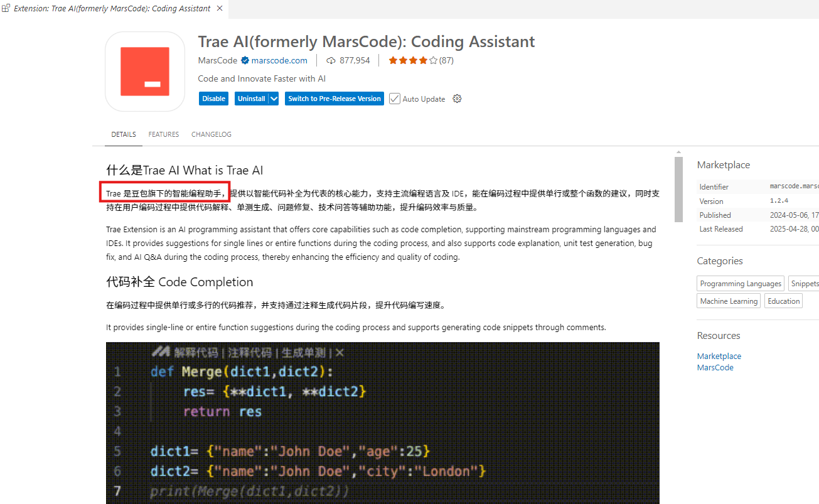Click the '什么是Trae AI' heading
Viewport: 819px width, 504px height.
[185, 170]
